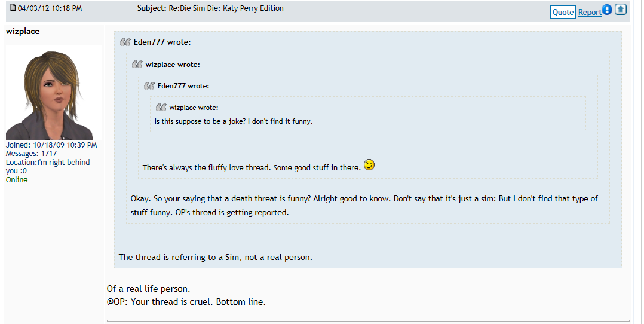Click quoted line 'The thread is referring to a Sim'
This screenshot has width=644, height=324.
[x=215, y=258]
